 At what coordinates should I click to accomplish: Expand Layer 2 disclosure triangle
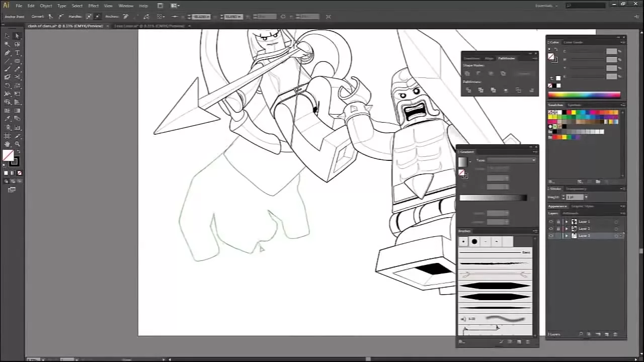click(567, 229)
